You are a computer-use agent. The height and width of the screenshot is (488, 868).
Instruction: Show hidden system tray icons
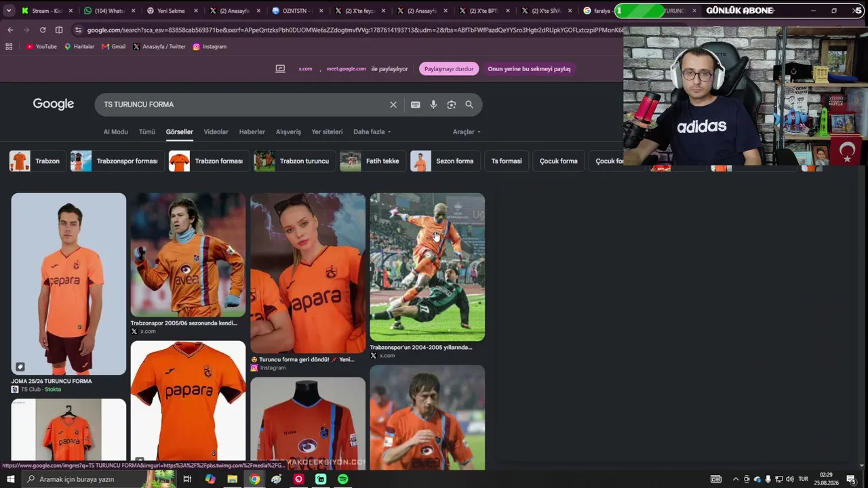(736, 479)
